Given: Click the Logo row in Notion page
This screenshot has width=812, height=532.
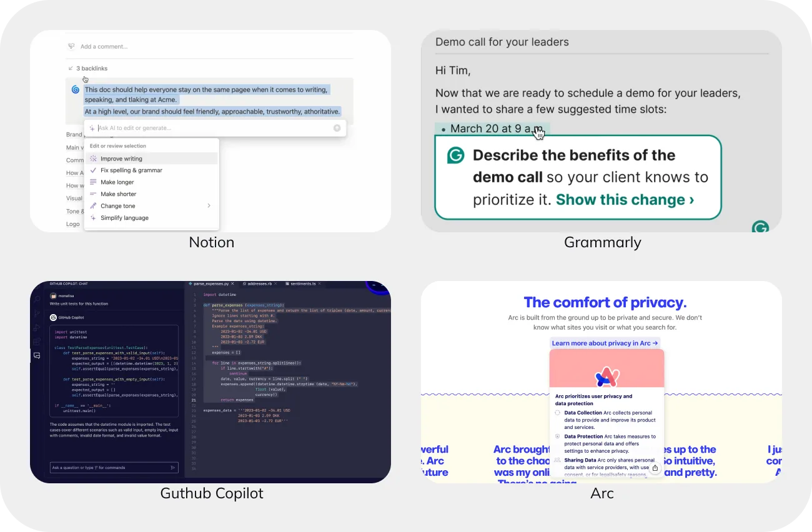Looking at the screenshot, I should pyautogui.click(x=73, y=224).
